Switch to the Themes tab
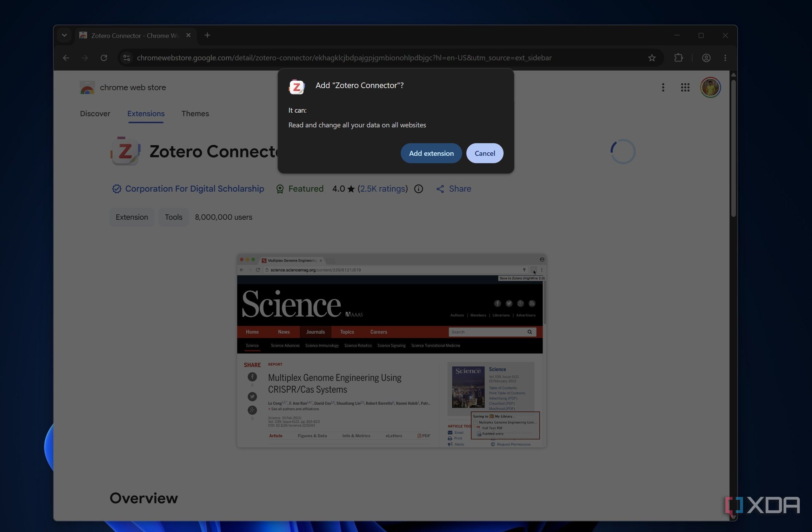 tap(195, 114)
